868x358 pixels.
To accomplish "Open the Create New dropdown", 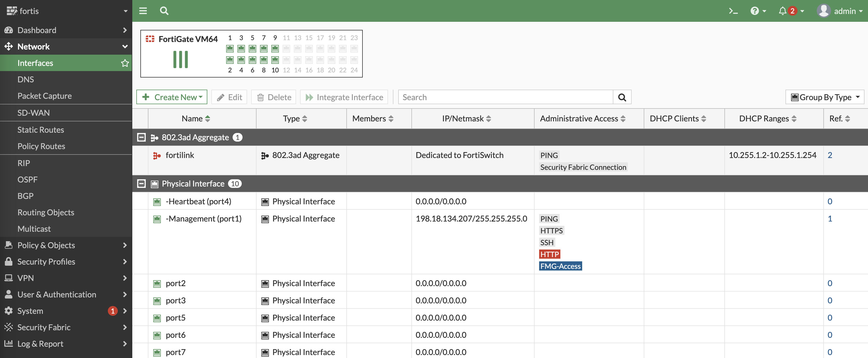I will coord(172,97).
